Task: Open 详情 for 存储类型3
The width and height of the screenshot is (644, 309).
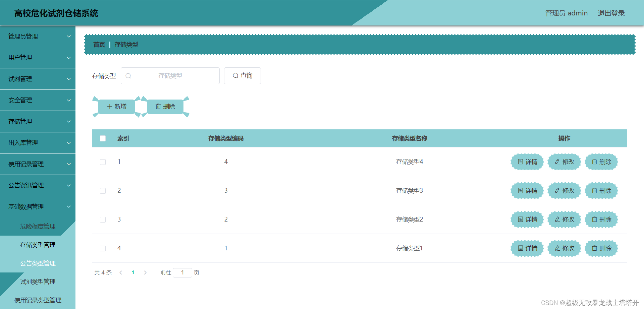Action: click(x=527, y=191)
